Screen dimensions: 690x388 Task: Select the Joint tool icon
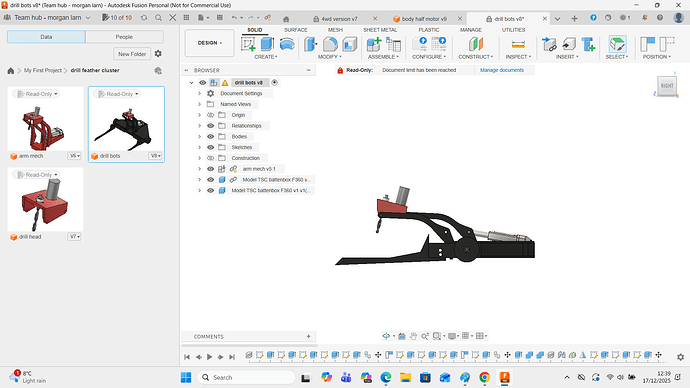coord(393,44)
